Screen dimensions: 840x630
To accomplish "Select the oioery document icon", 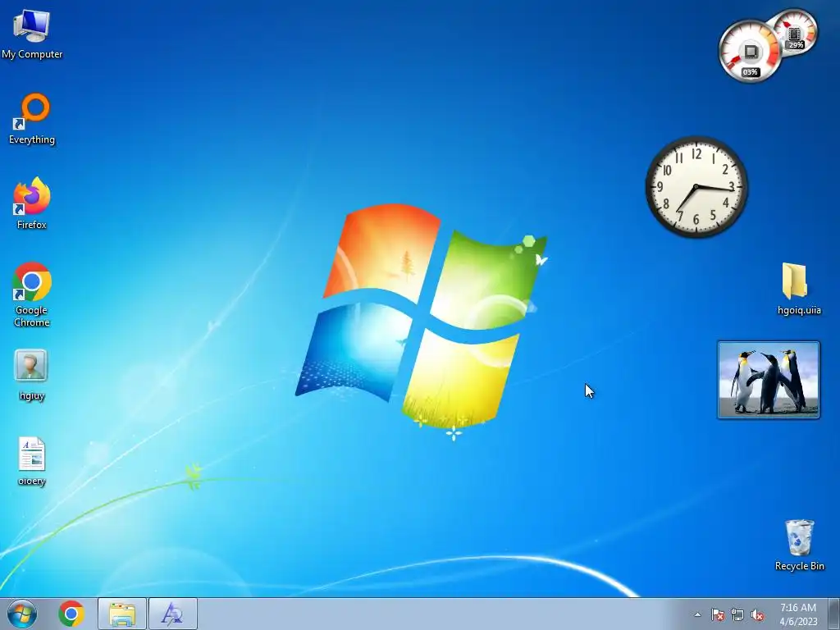I will [x=32, y=461].
